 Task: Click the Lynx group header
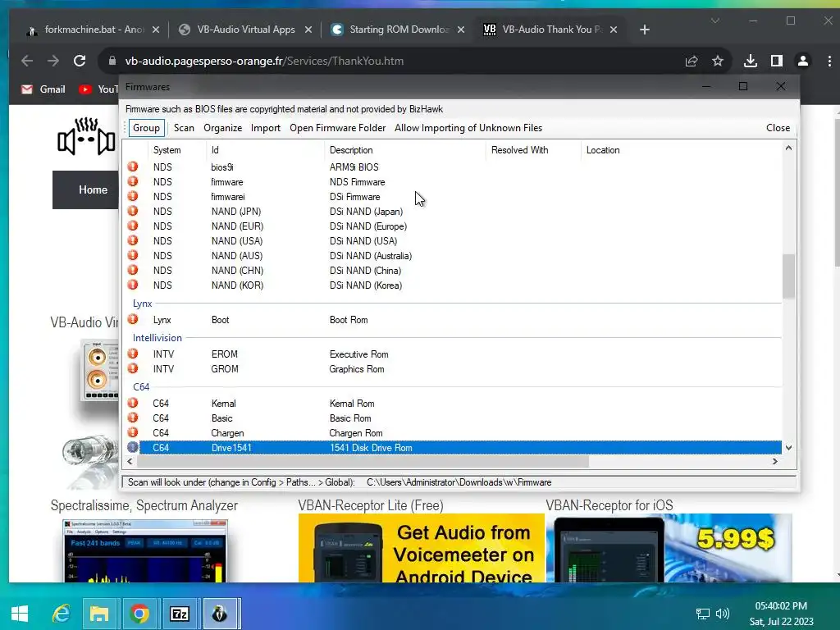(143, 304)
